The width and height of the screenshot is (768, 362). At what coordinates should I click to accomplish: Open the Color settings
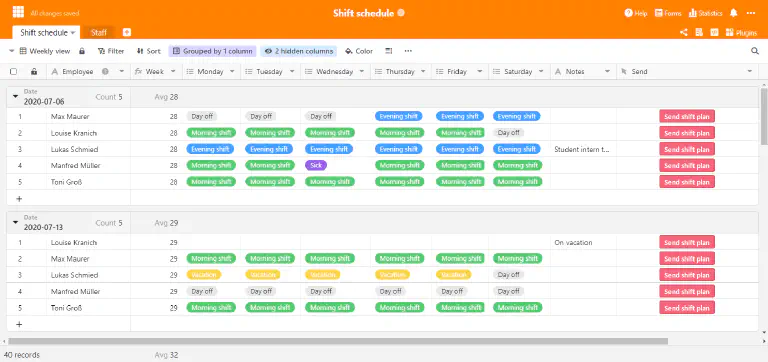tap(359, 51)
